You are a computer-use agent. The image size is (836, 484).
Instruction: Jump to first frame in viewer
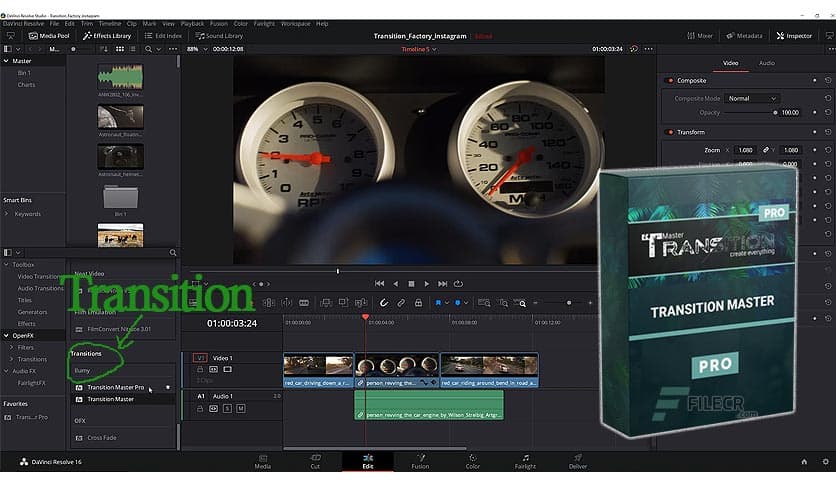380,284
